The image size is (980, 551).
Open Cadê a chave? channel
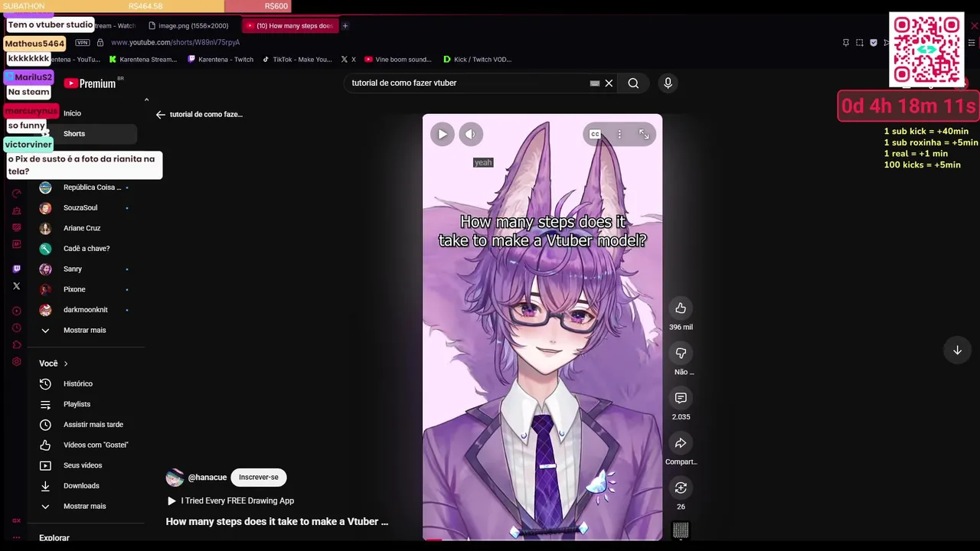pos(87,249)
